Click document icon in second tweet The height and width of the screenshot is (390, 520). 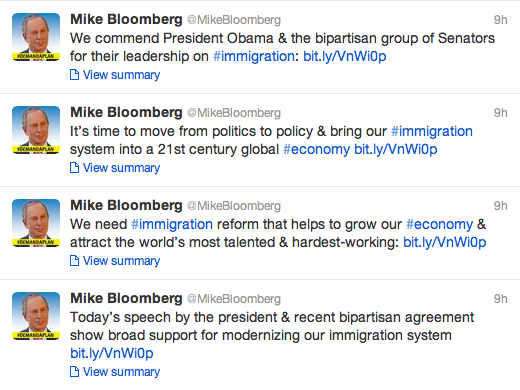coord(74,168)
